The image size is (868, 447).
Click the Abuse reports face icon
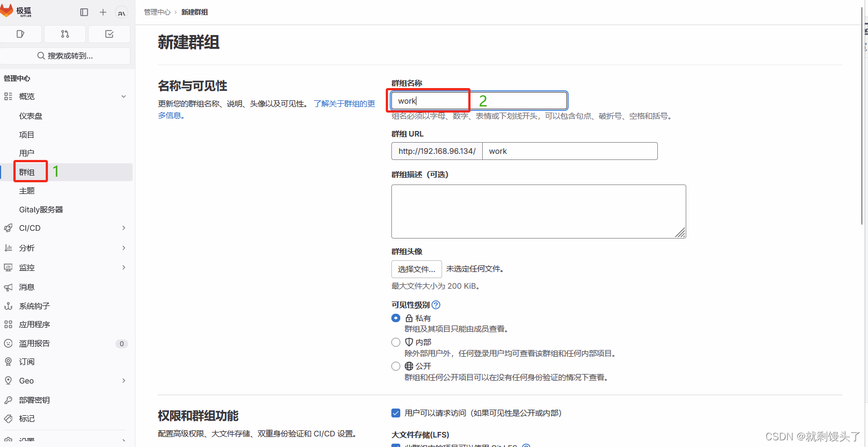click(x=8, y=343)
